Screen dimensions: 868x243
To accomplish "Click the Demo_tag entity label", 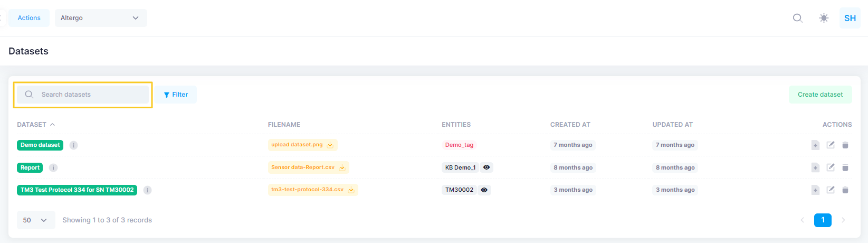I will (x=459, y=145).
